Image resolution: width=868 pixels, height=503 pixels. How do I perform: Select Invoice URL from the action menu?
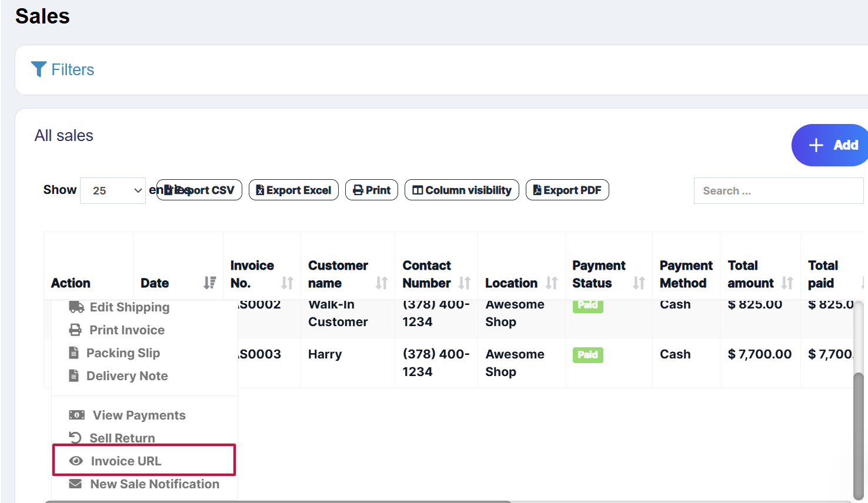126,461
